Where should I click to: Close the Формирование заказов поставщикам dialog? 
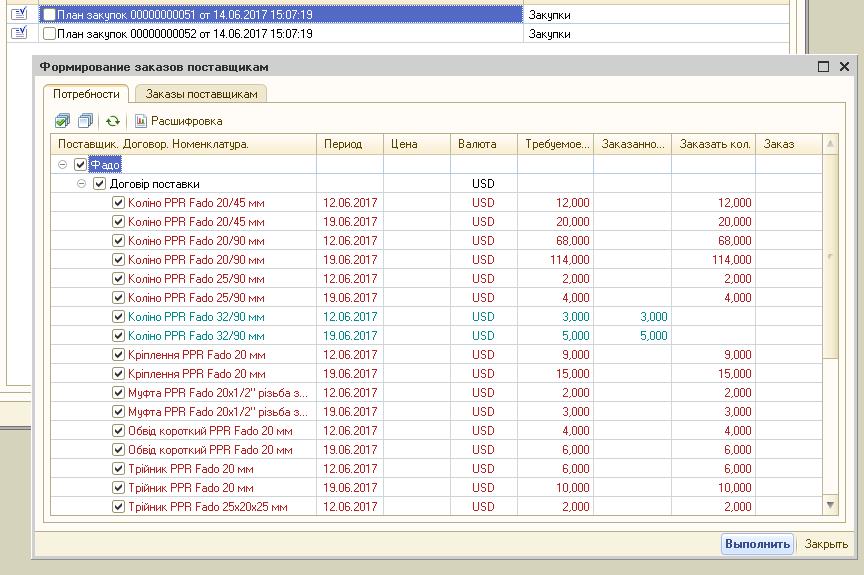[x=844, y=67]
